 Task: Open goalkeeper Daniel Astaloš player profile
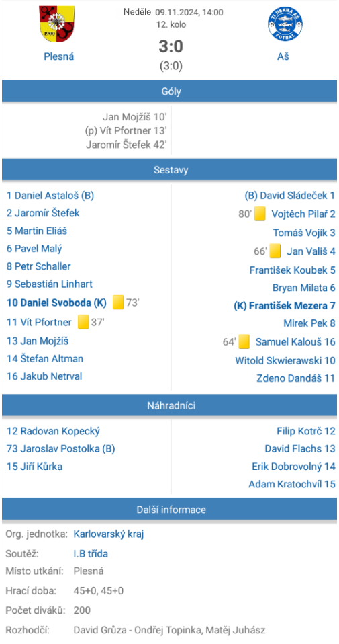coord(50,196)
